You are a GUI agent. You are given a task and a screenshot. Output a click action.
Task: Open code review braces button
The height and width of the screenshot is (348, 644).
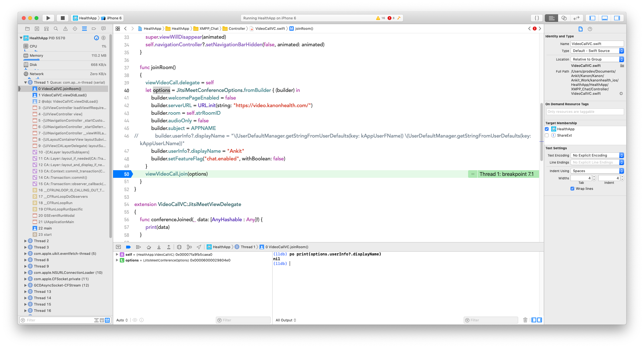pyautogui.click(x=537, y=18)
